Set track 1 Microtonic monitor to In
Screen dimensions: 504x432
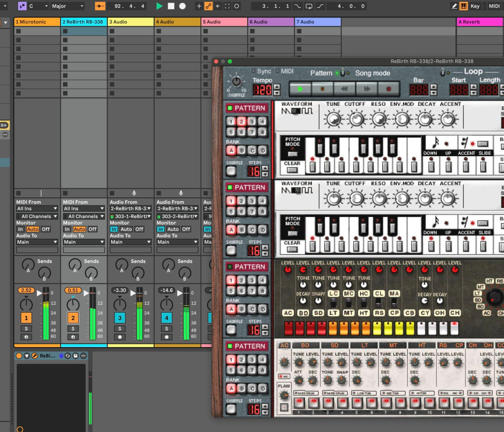click(20, 229)
